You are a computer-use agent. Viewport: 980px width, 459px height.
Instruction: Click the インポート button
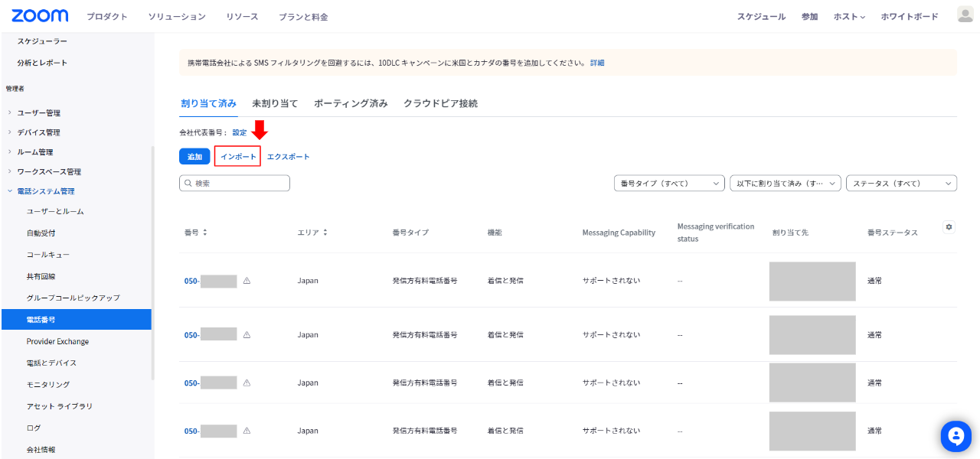point(238,157)
